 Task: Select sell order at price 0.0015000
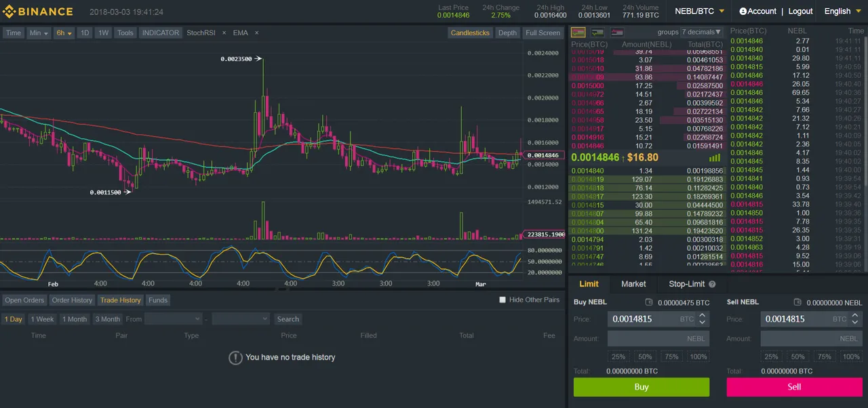click(647, 86)
